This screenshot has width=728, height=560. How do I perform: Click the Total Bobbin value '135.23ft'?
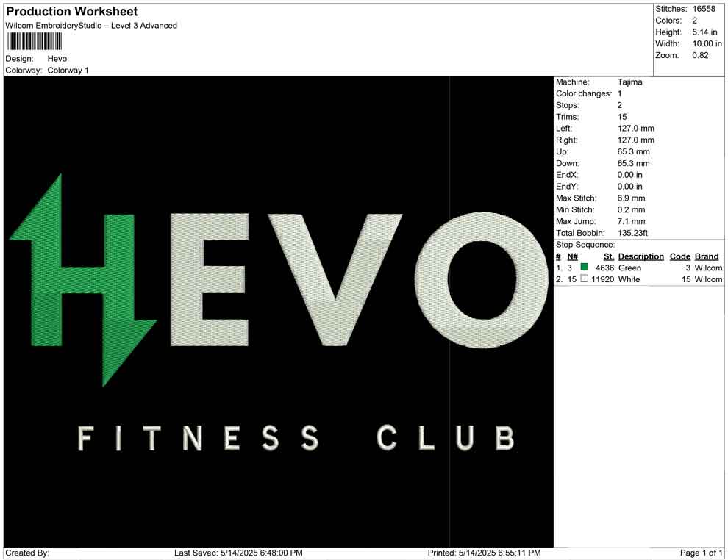pyautogui.click(x=633, y=233)
